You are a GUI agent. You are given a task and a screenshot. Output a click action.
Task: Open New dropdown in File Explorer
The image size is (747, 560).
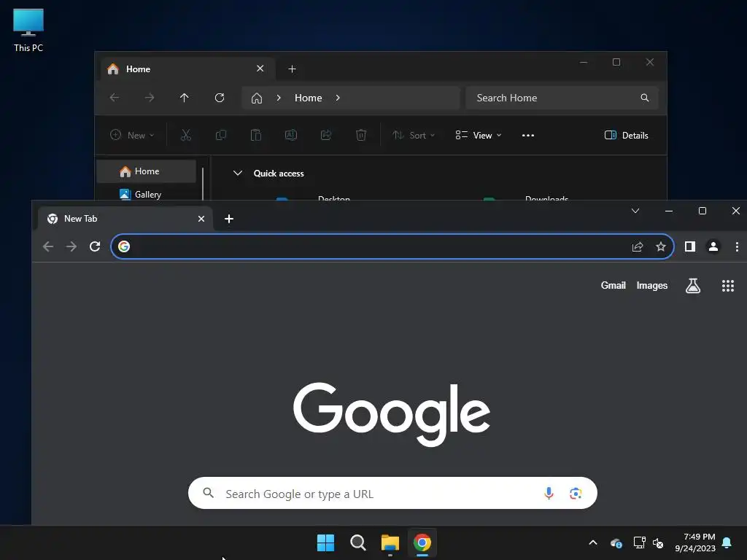[132, 135]
